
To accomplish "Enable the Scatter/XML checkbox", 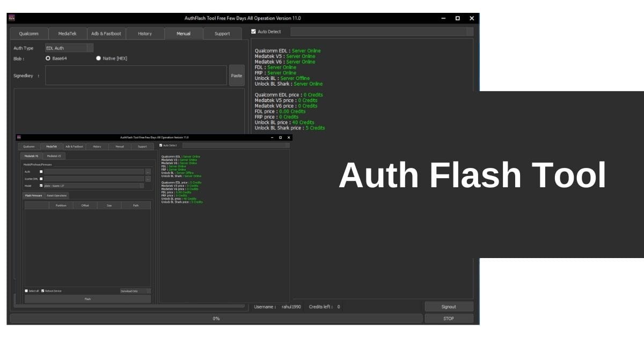I will [41, 179].
